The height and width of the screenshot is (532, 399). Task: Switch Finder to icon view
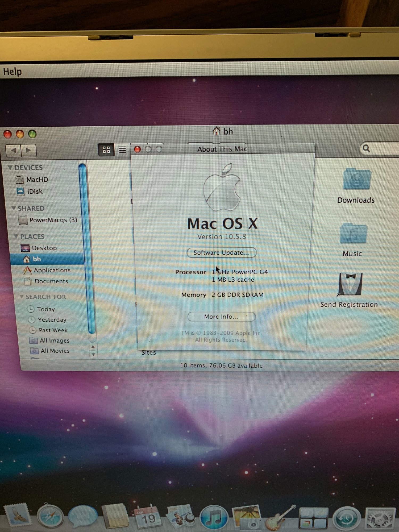(106, 150)
